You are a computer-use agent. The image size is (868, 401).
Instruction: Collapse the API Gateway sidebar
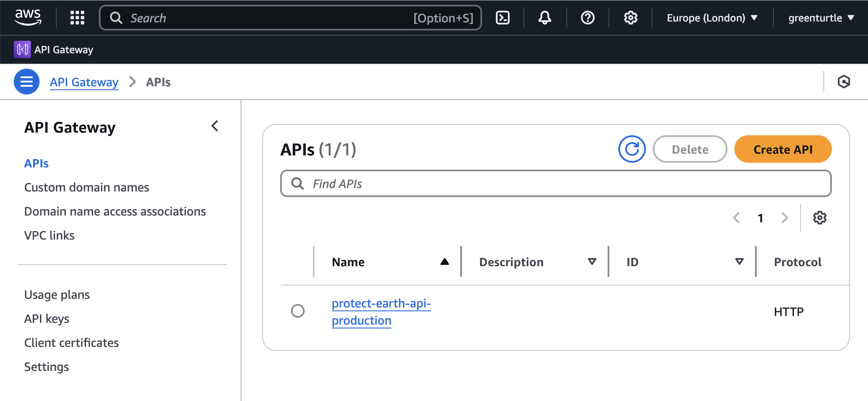point(215,126)
